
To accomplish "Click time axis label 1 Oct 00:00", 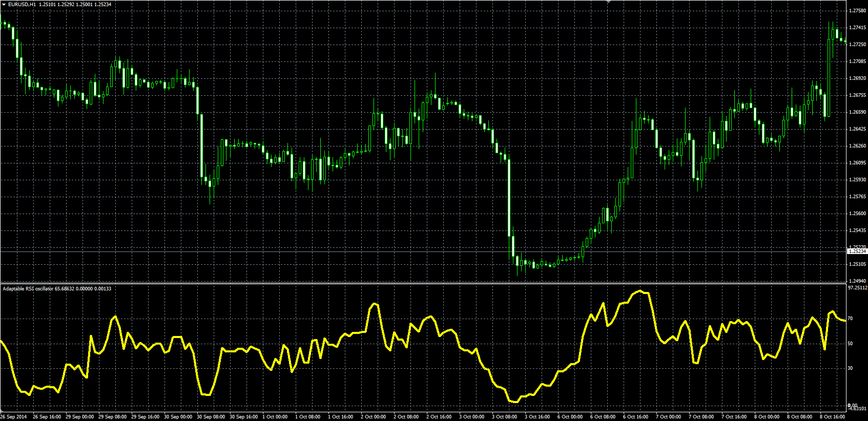I will coord(275,417).
